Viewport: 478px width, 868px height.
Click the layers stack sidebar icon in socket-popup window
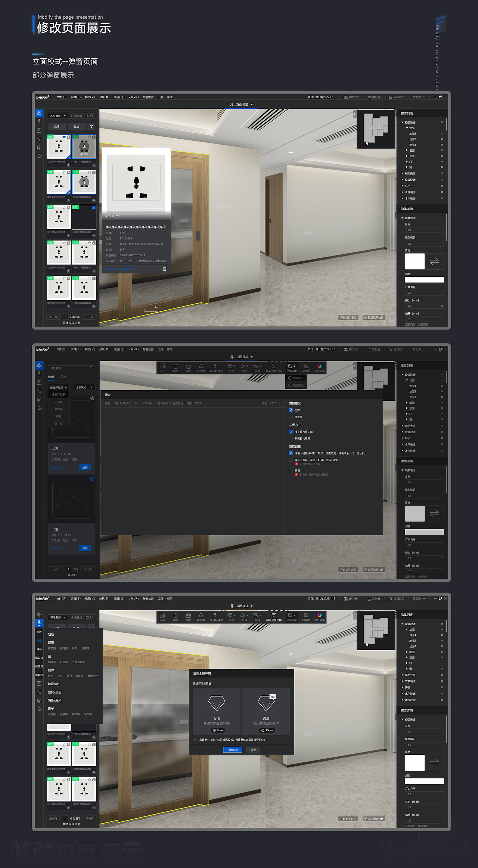[x=39, y=148]
